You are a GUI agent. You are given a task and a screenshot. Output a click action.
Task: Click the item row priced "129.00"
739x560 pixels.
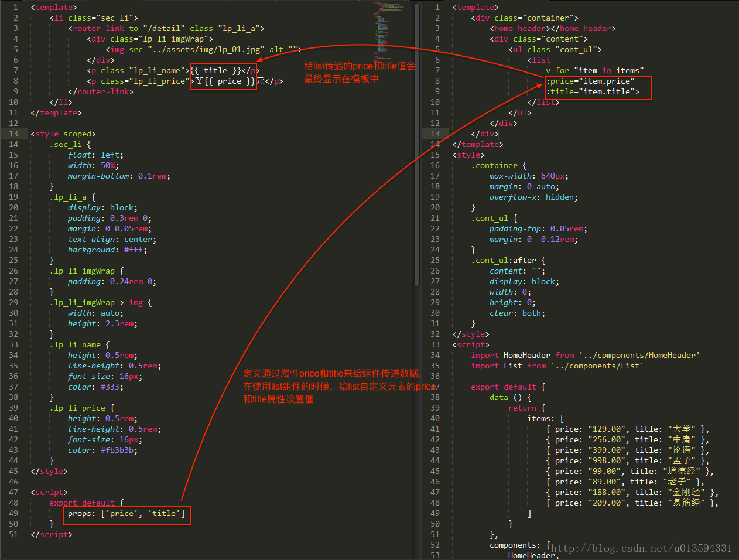(x=628, y=429)
